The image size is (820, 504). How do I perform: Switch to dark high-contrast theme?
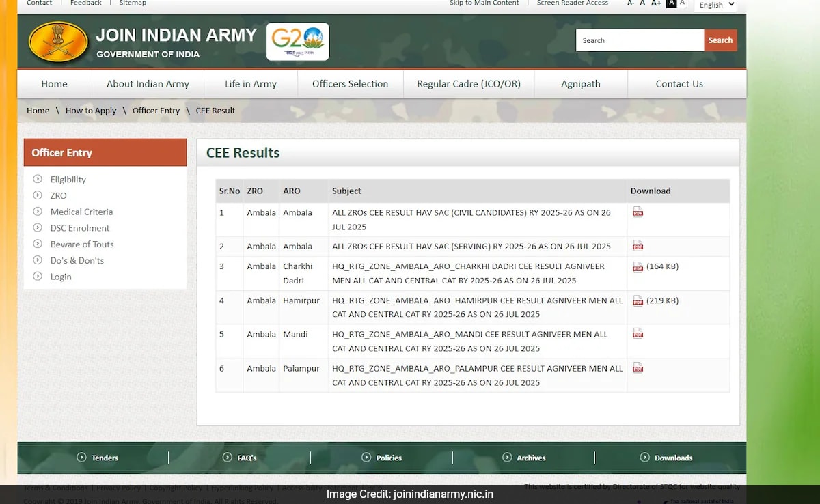tap(671, 3)
